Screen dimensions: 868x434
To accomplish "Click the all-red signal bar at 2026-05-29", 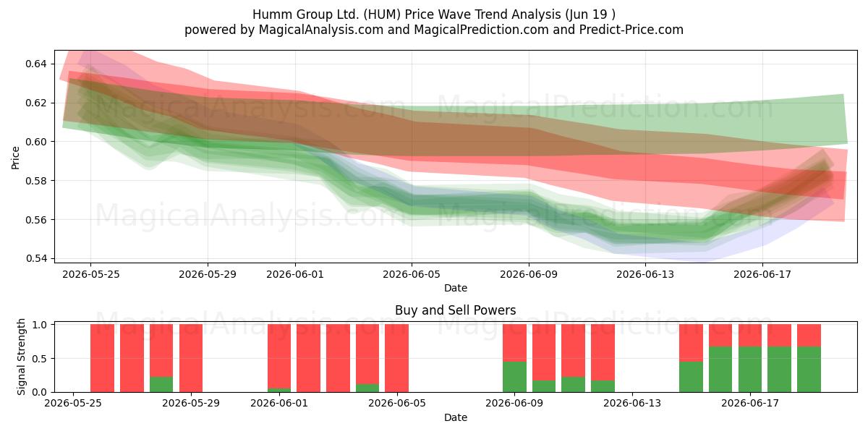I will point(191,358).
